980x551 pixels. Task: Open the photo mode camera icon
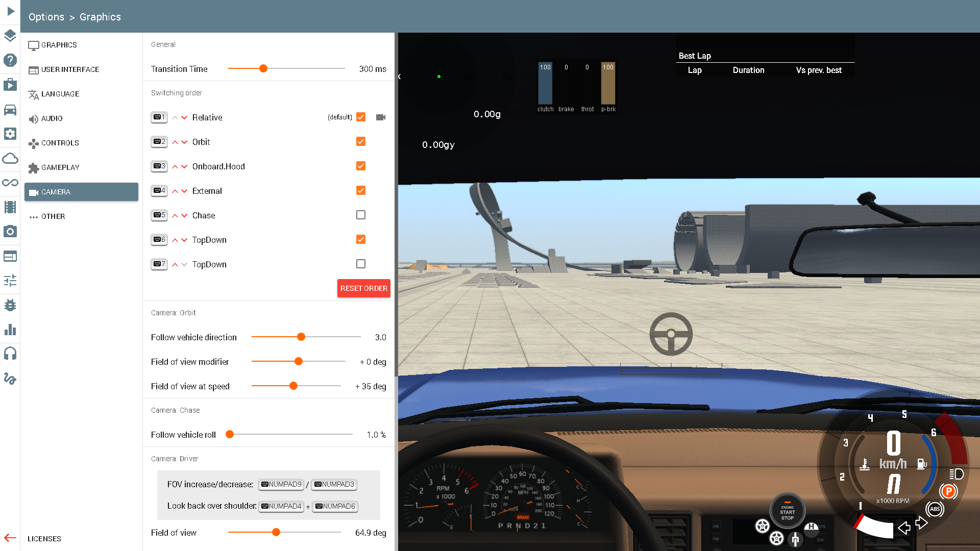coord(10,232)
